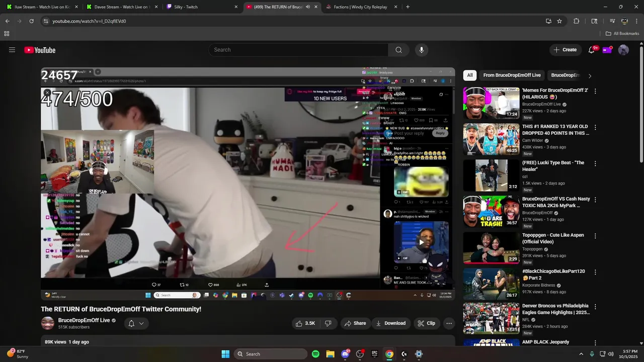
Task: Open options for 'THIS #1 RANKED 13 YEAR OLD'
Action: tap(595, 128)
